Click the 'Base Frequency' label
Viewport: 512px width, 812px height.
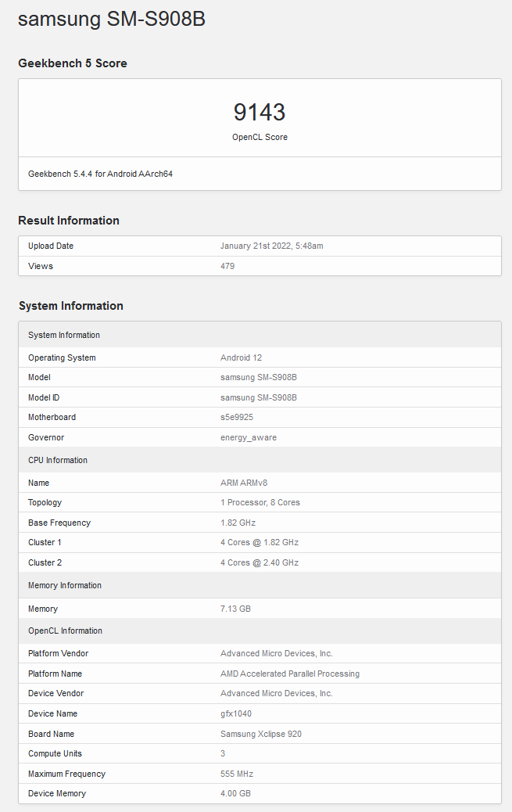pyautogui.click(x=59, y=523)
